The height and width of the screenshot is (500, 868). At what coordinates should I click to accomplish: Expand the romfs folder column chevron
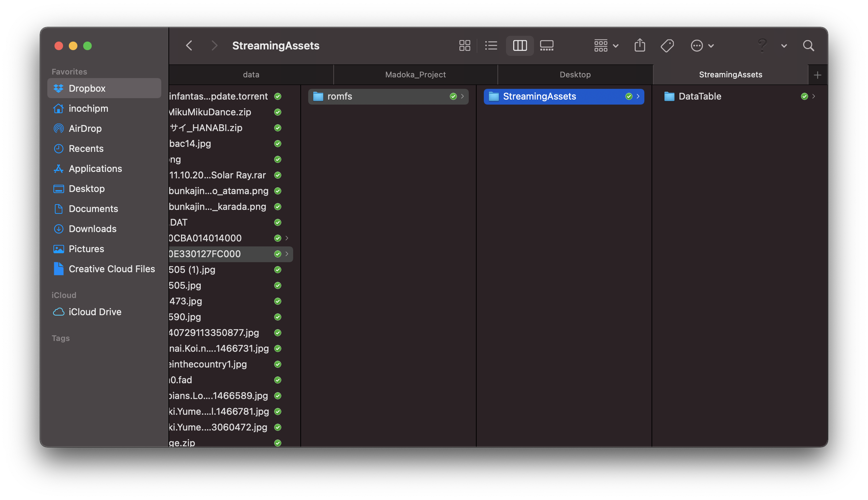click(463, 96)
